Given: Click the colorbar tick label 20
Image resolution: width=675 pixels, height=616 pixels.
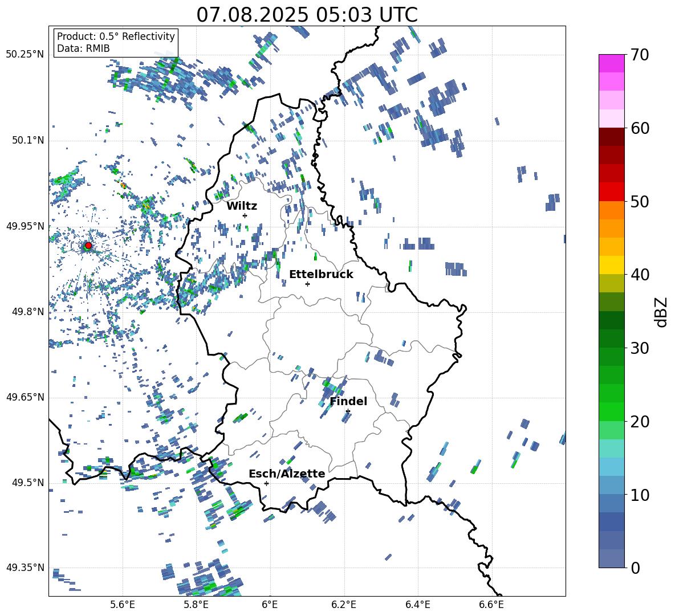Looking at the screenshot, I should coord(640,422).
